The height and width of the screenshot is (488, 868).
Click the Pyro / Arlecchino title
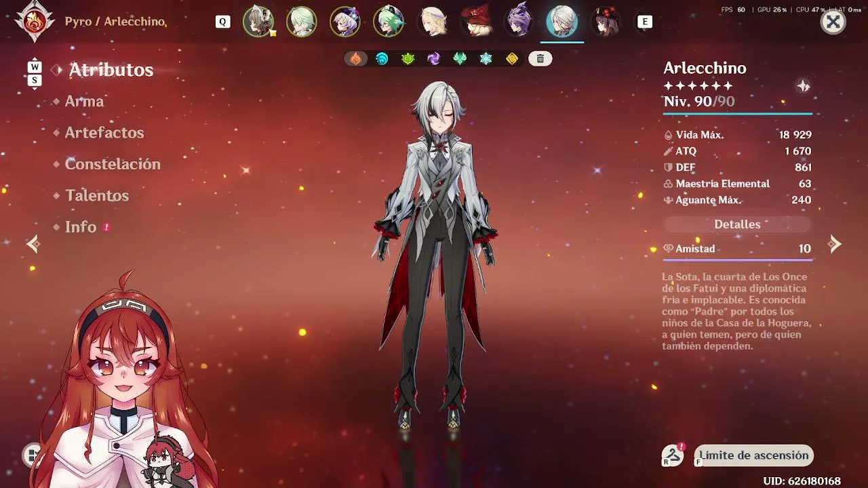click(x=115, y=22)
